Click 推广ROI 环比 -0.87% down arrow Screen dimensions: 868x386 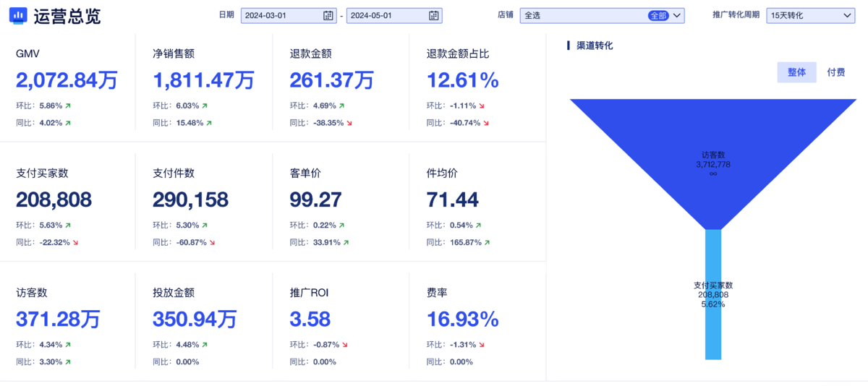coord(345,344)
